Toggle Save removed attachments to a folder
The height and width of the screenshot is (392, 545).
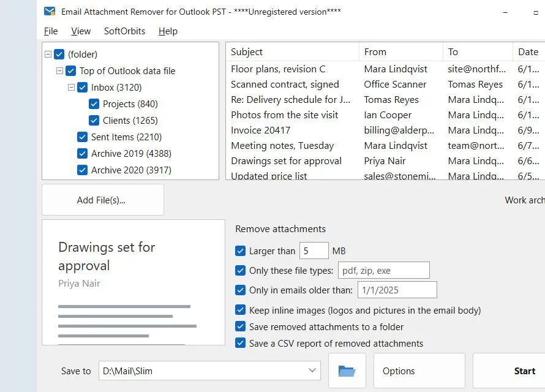pyautogui.click(x=240, y=326)
